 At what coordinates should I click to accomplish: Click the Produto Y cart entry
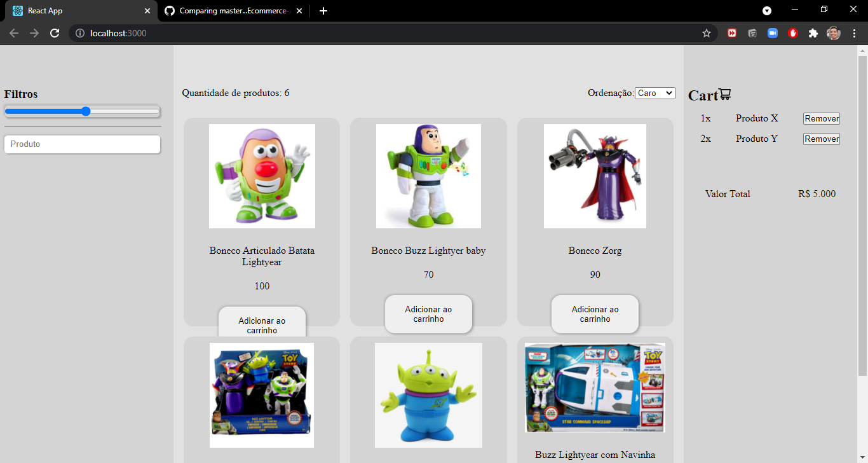[x=757, y=139]
